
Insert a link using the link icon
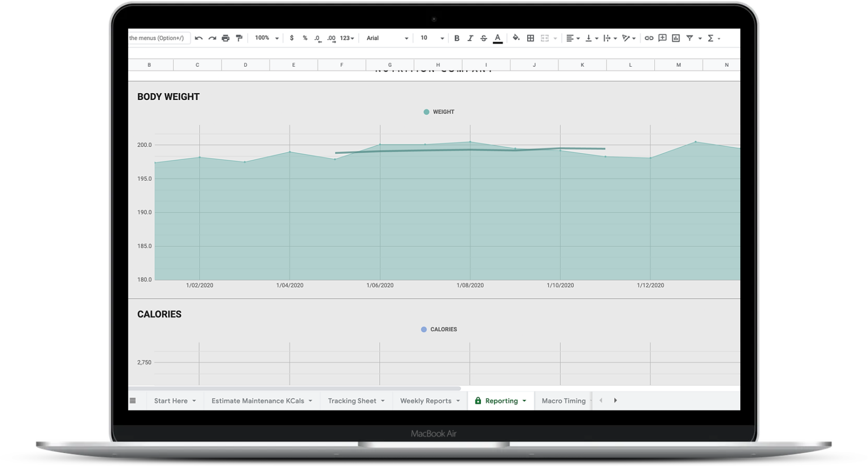point(648,37)
